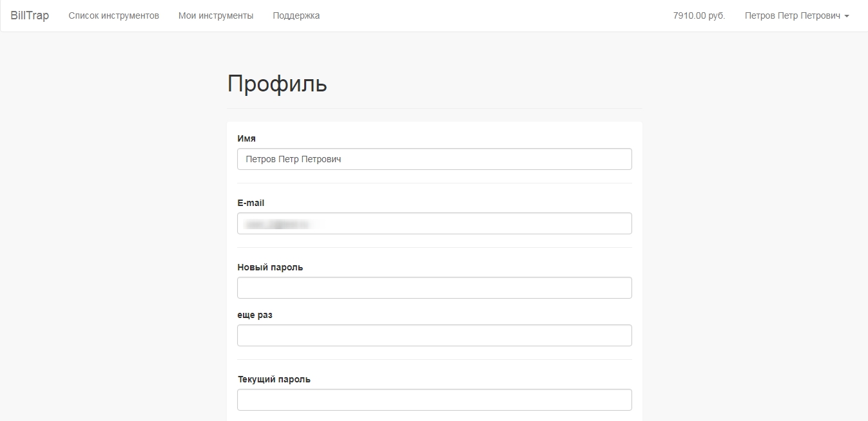Open the BillTrap home logo link
The height and width of the screenshot is (421, 868).
30,15
